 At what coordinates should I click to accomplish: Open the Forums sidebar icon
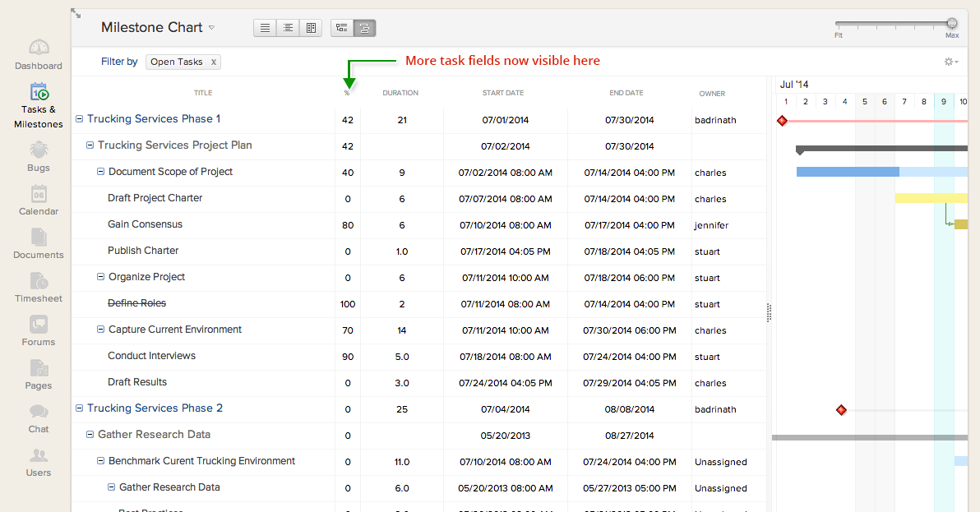coord(39,325)
